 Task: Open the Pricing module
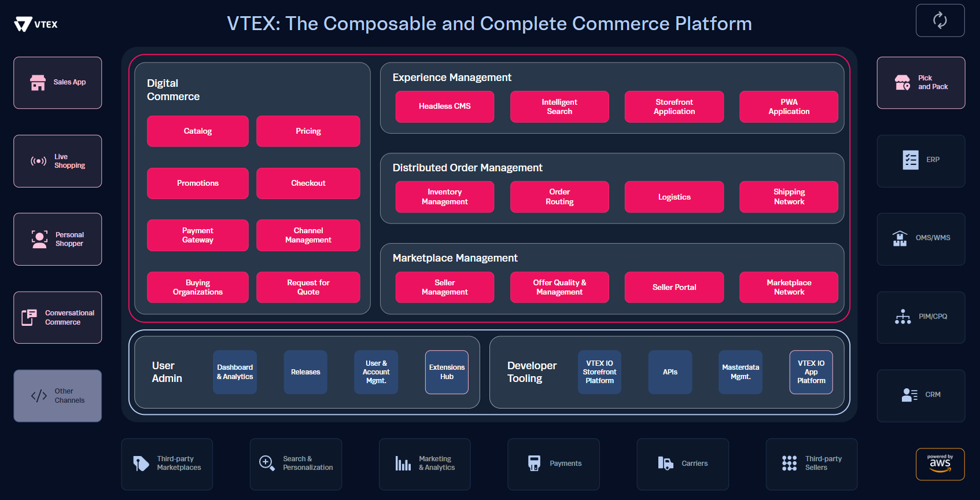(x=308, y=131)
